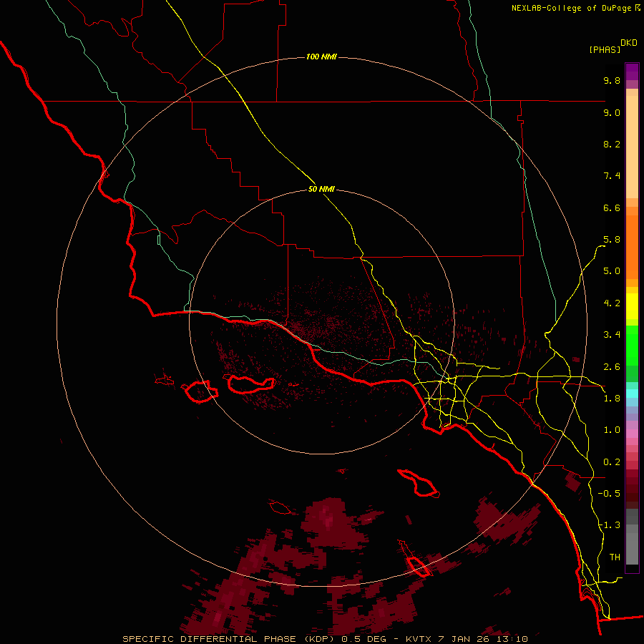
Task: Click the 4.2 scale value
Action: click(612, 303)
